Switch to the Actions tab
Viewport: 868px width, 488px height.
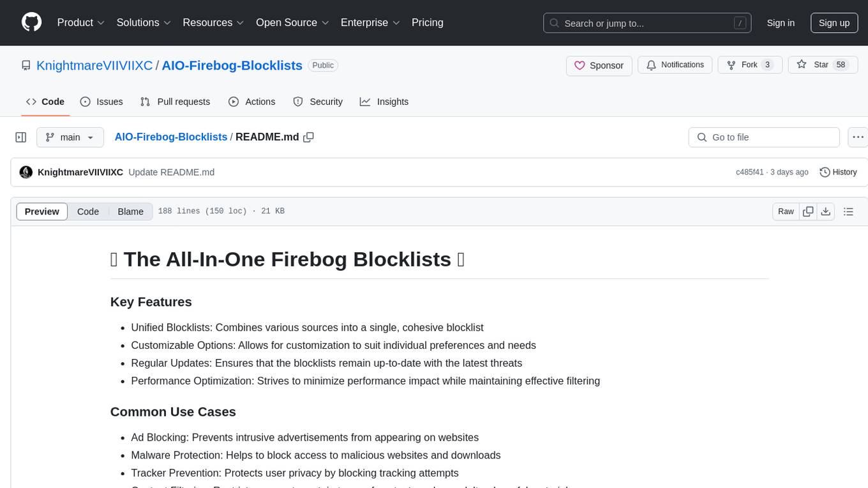click(252, 102)
